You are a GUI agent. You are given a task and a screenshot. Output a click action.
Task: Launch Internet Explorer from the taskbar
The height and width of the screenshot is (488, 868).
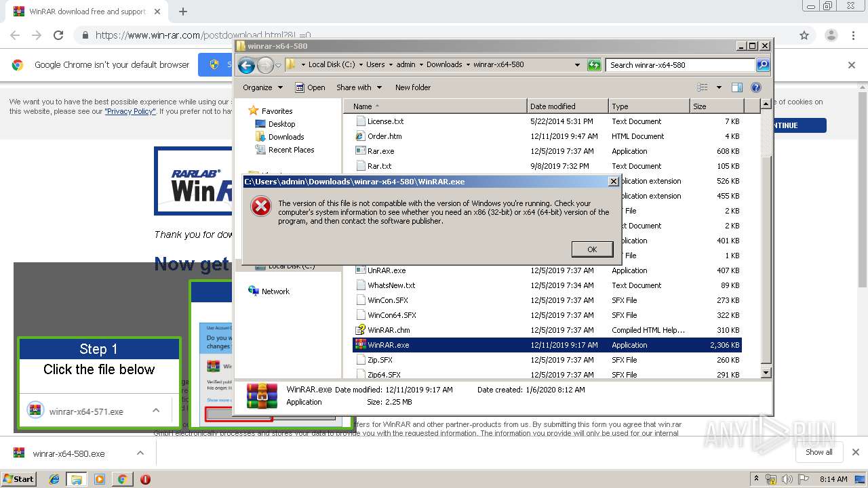click(x=54, y=479)
